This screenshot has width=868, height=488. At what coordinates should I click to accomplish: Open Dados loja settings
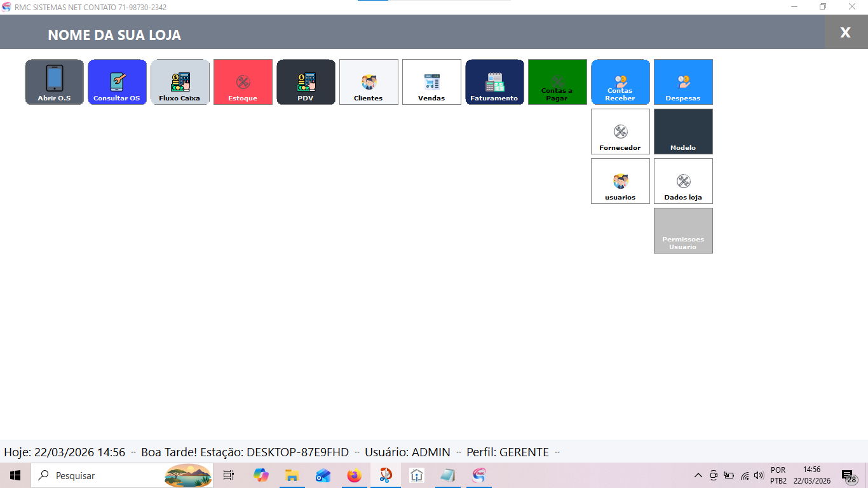pyautogui.click(x=683, y=181)
